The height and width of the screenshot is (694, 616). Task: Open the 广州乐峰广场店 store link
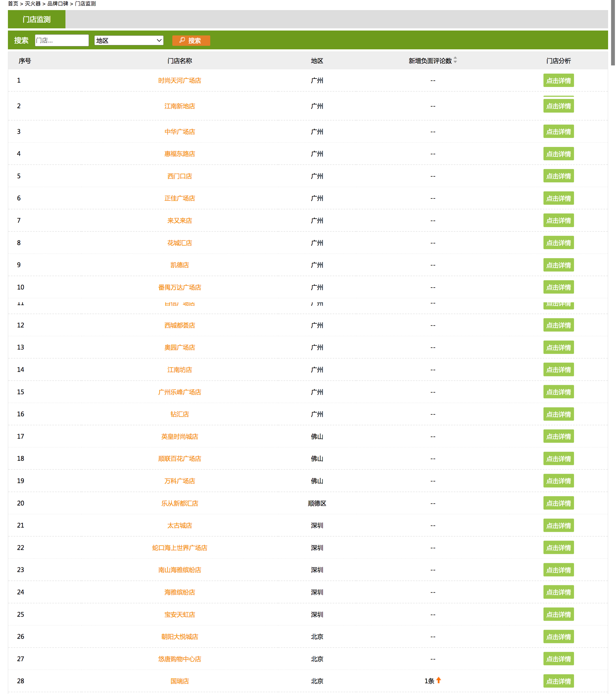179,392
